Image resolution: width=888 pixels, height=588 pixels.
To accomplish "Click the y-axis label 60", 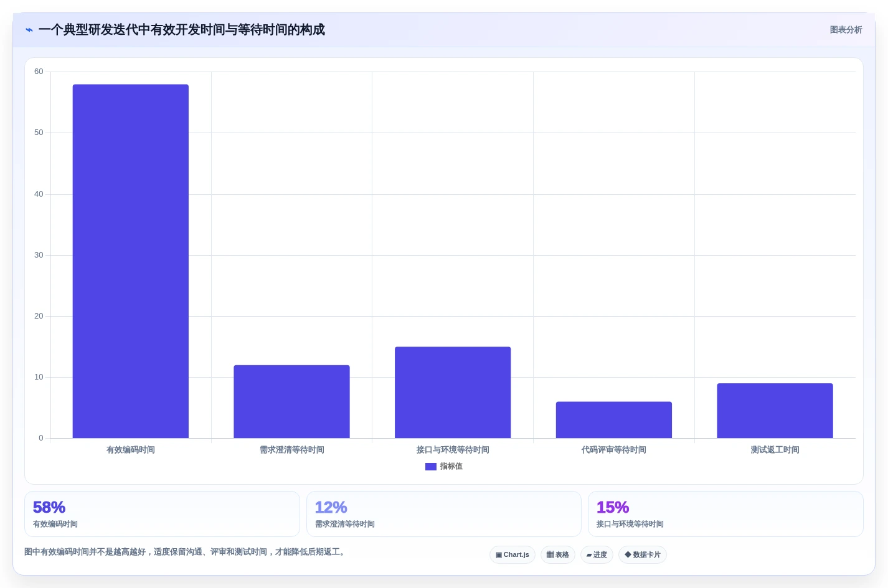I will click(39, 72).
